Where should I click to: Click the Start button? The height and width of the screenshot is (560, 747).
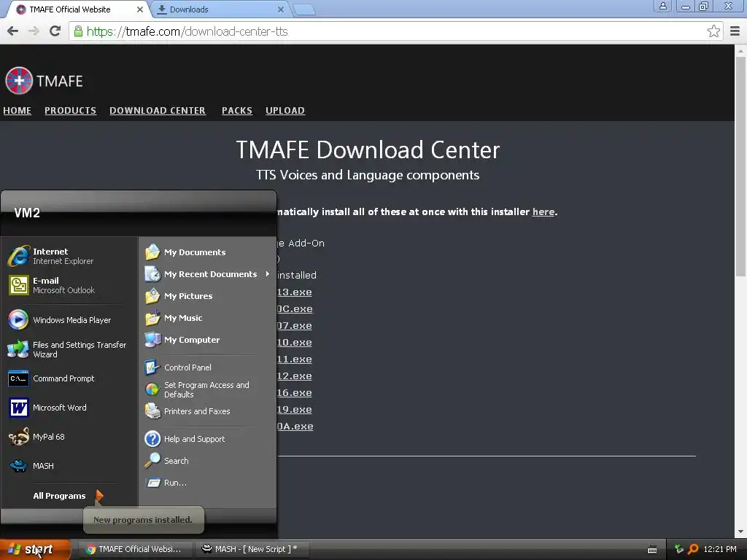coord(35,550)
